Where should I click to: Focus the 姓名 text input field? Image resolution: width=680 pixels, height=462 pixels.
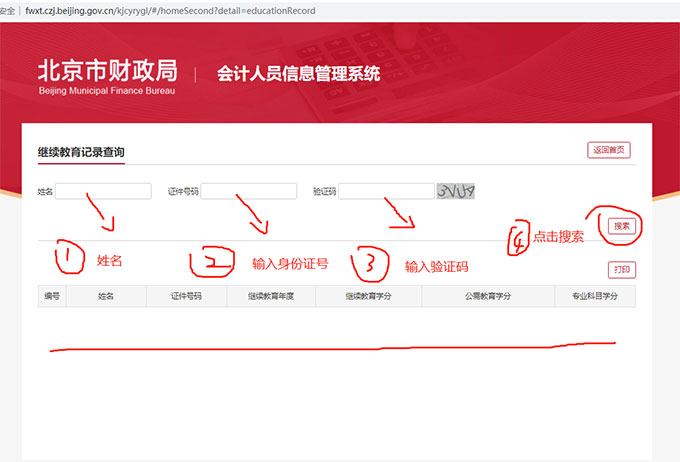click(x=103, y=191)
